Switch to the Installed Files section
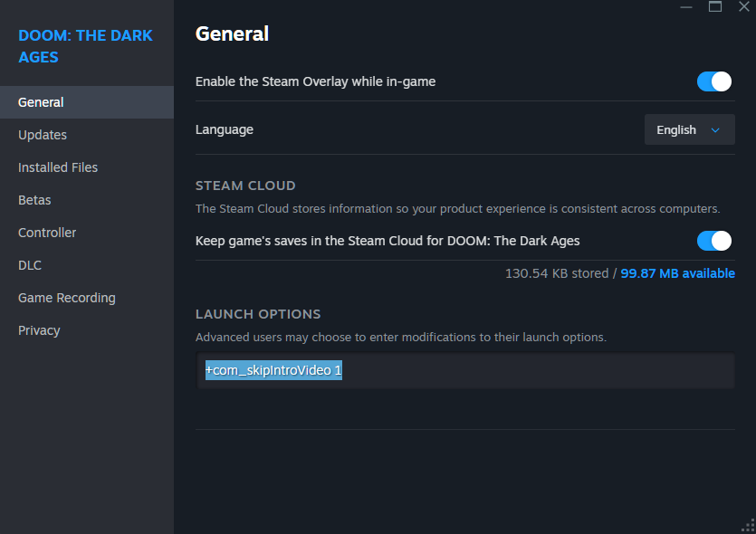Viewport: 756px width, 534px height. 58,167
